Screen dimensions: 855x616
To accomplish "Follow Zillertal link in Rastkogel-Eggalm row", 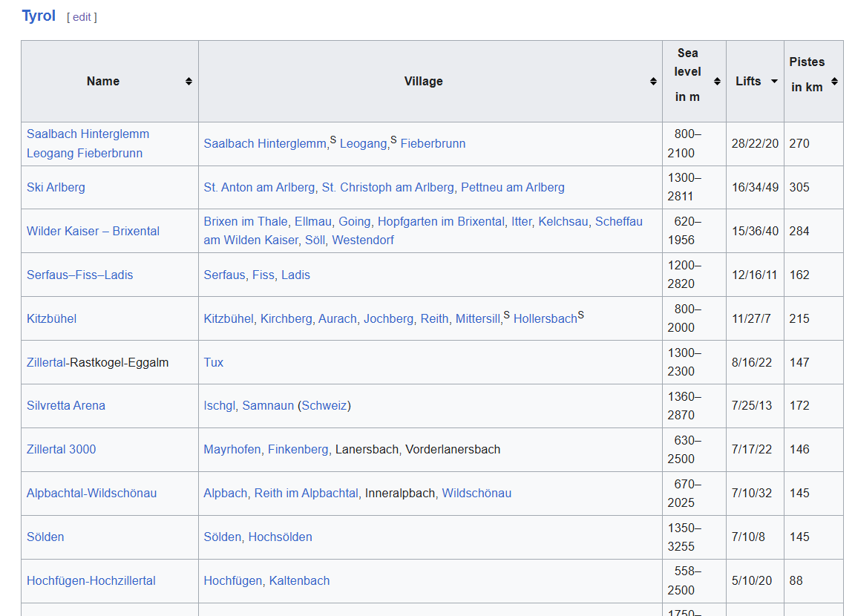I will click(x=46, y=362).
